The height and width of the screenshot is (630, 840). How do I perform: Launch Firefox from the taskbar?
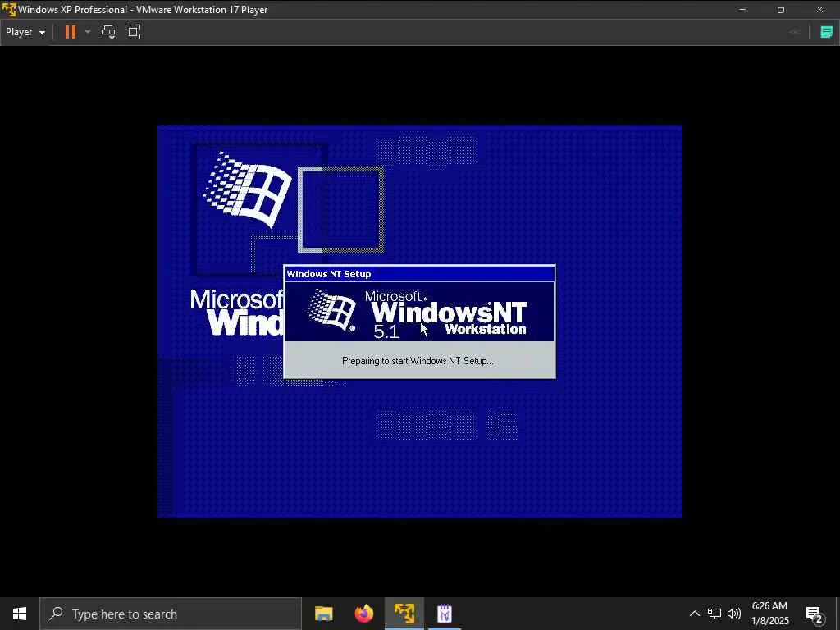pyautogui.click(x=364, y=614)
